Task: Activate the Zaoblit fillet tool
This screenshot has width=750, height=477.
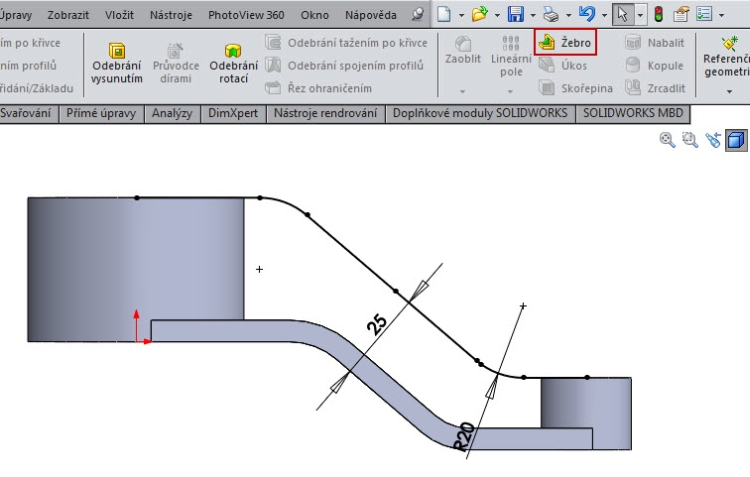Action: [463, 51]
